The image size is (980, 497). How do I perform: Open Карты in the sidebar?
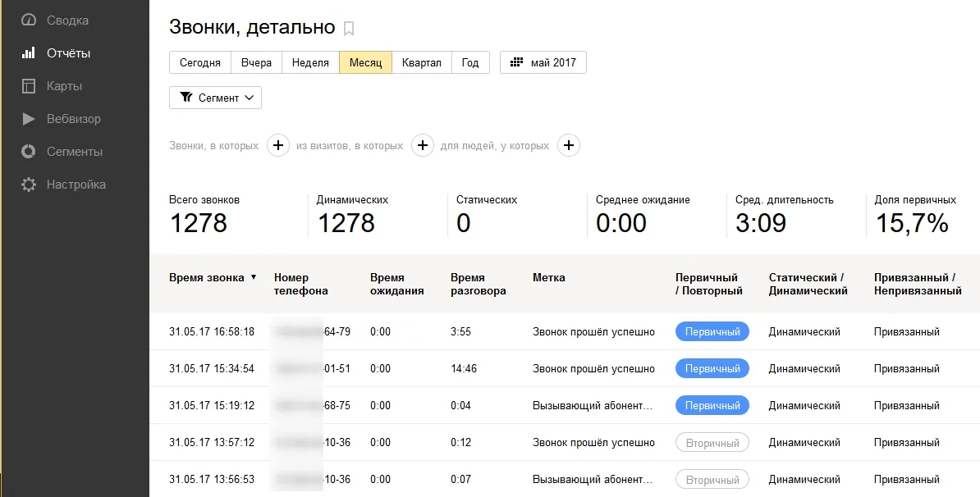coord(64,86)
